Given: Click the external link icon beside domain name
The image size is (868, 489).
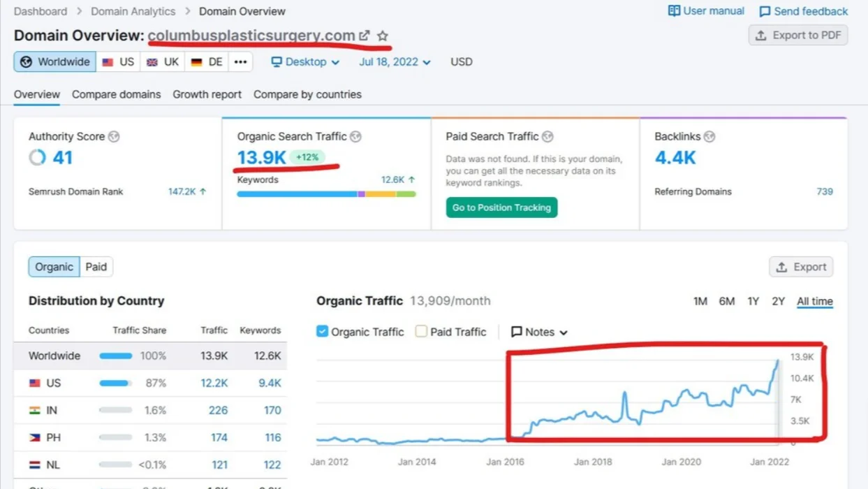Looking at the screenshot, I should (x=364, y=36).
